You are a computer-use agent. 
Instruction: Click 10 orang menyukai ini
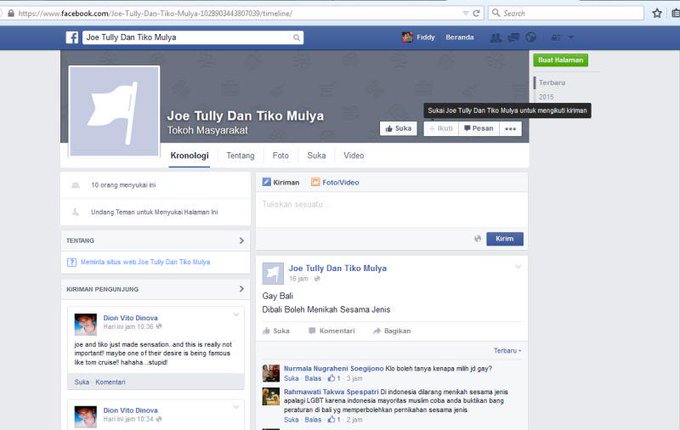click(123, 185)
